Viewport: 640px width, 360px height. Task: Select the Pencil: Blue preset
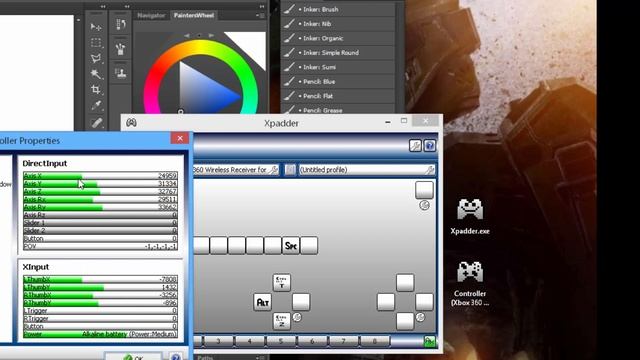[x=338, y=81]
